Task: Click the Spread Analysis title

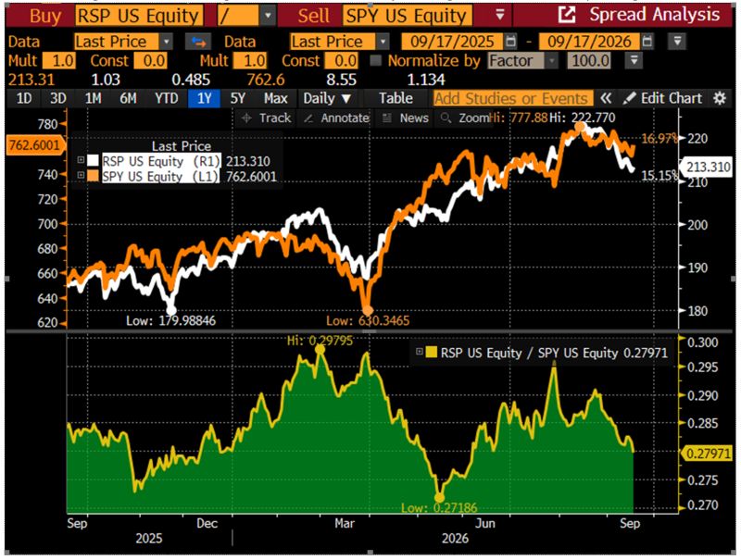Action: pyautogui.click(x=655, y=15)
